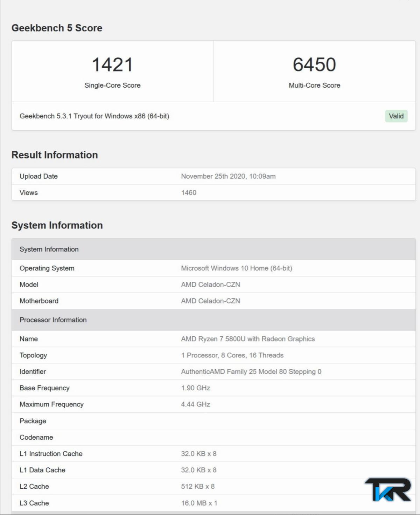Click the Base Frequency label
Viewport: 420px width, 515px height.
(x=44, y=388)
